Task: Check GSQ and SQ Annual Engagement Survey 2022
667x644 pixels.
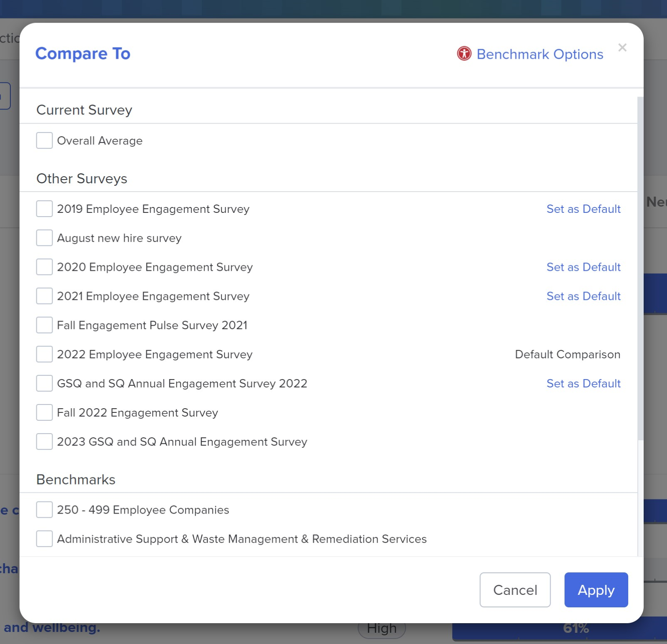Action: pos(44,383)
